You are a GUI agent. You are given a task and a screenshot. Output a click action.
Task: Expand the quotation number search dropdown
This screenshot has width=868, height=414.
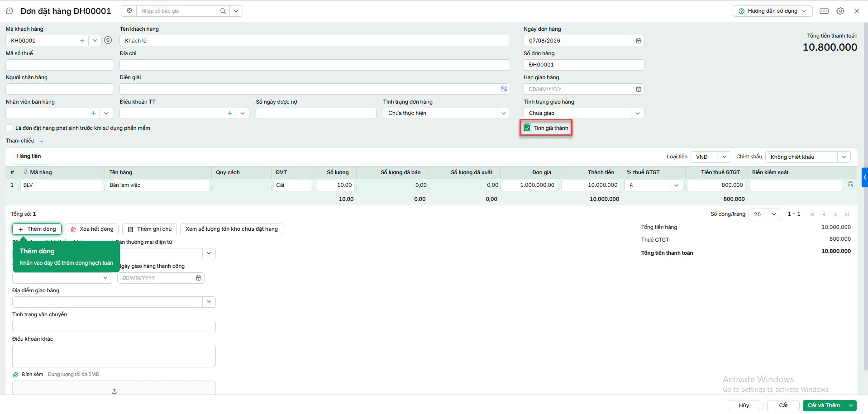(x=236, y=11)
